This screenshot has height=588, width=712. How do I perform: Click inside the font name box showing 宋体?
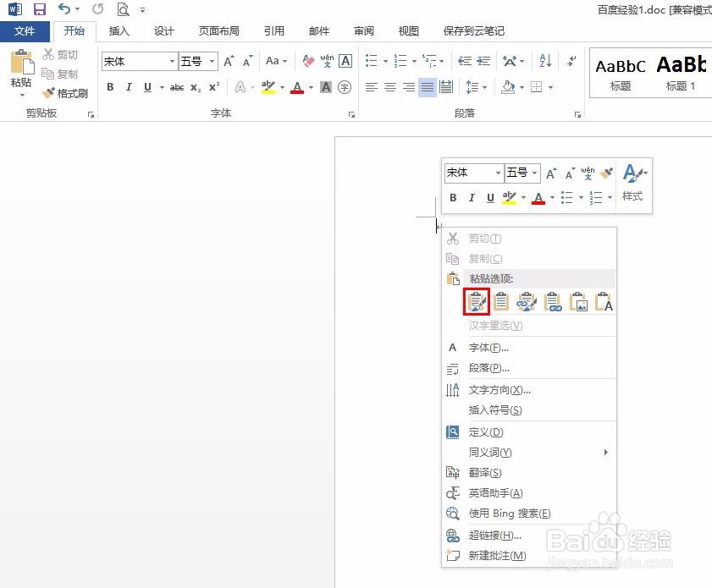(131, 61)
